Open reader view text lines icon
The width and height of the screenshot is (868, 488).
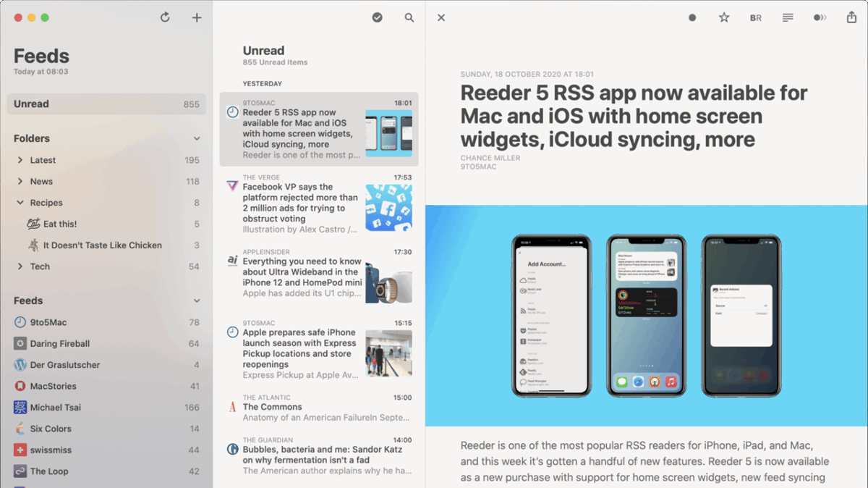788,17
